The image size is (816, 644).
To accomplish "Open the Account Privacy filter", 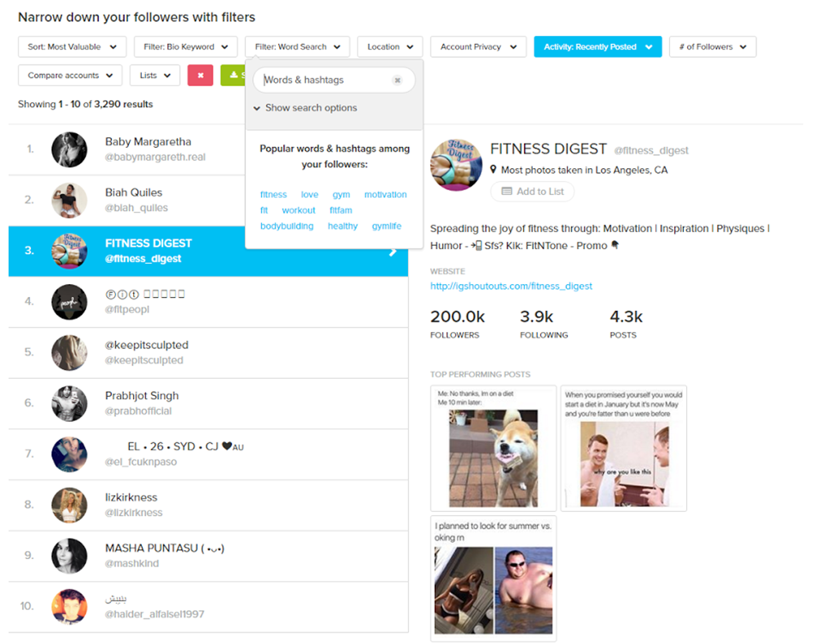I will point(477,47).
